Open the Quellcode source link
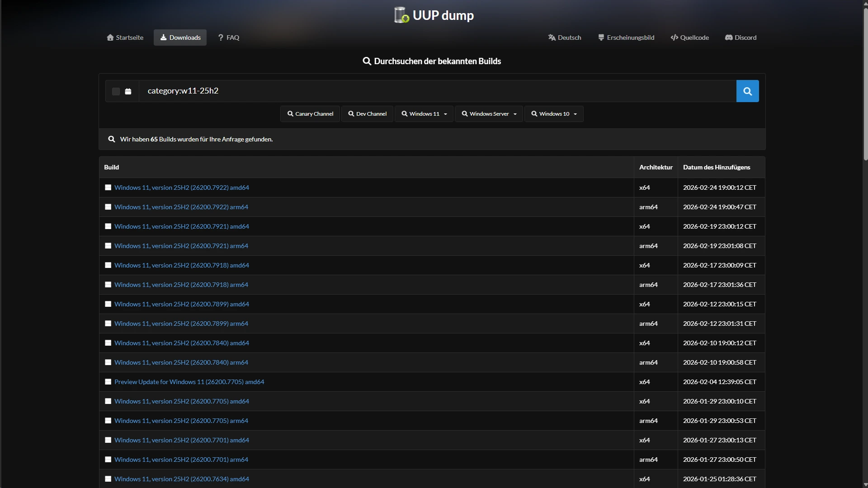Viewport: 868px width, 488px height. 689,38
